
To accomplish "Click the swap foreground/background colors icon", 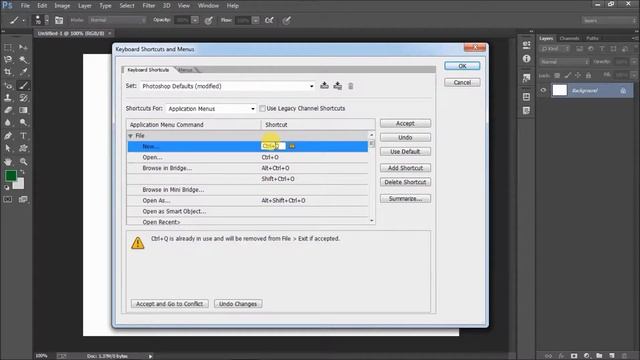I will [x=22, y=172].
